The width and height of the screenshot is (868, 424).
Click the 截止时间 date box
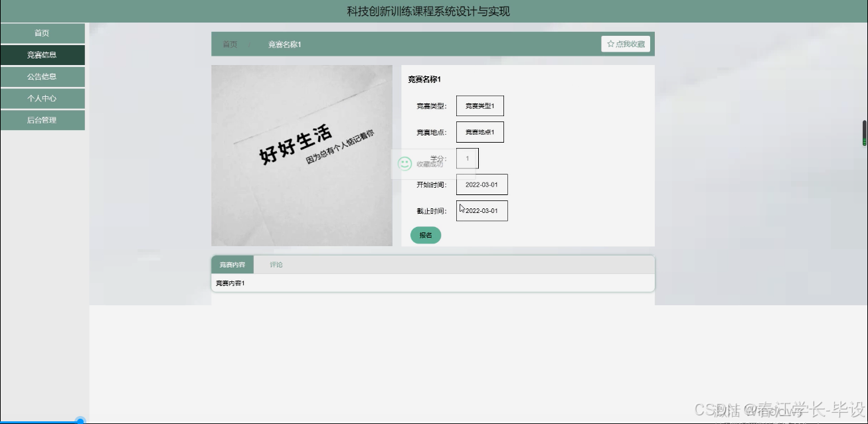click(482, 211)
